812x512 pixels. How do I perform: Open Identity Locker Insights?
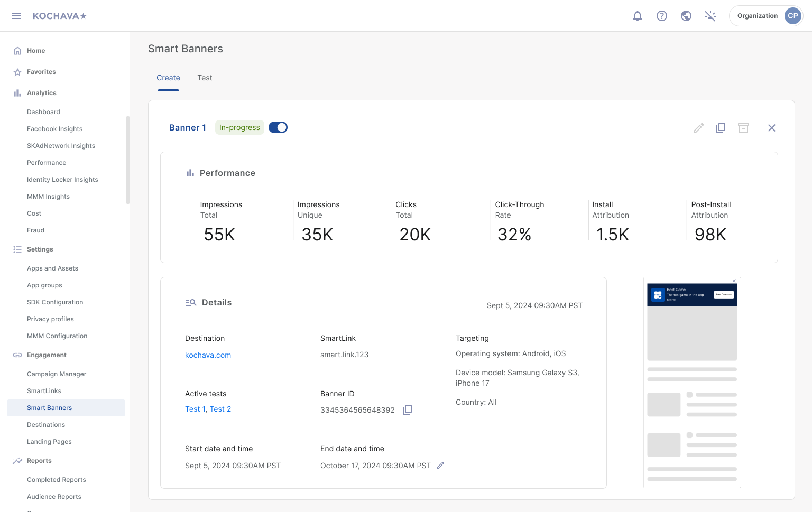pyautogui.click(x=62, y=180)
